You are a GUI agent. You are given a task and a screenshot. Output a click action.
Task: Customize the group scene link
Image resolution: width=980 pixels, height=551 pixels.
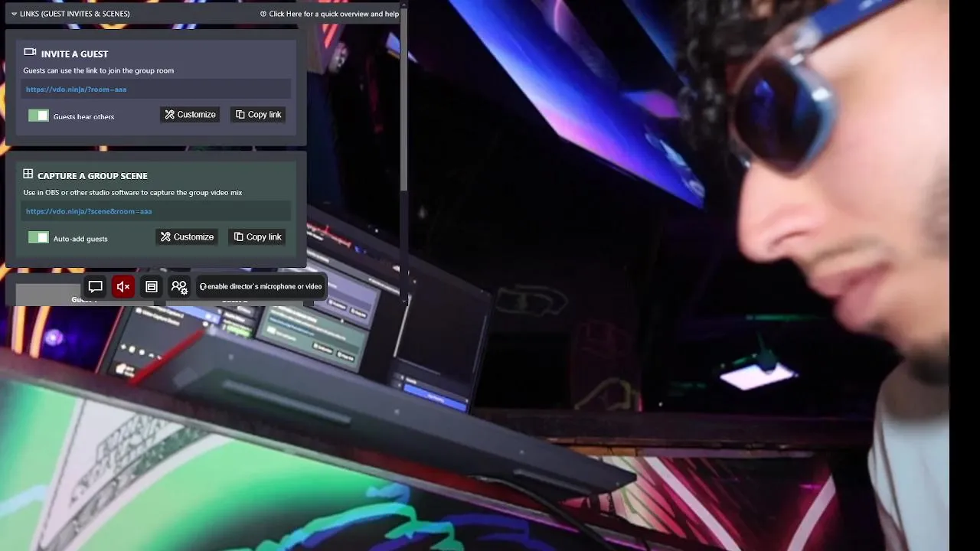click(187, 237)
